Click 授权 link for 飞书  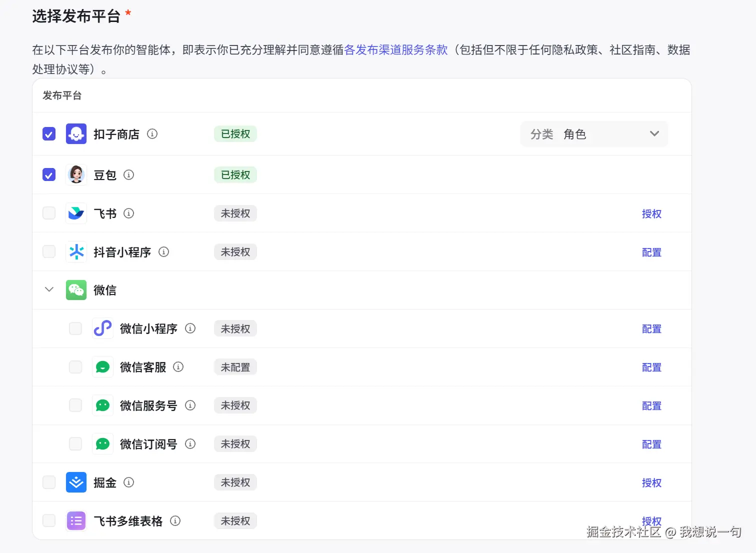coord(651,214)
